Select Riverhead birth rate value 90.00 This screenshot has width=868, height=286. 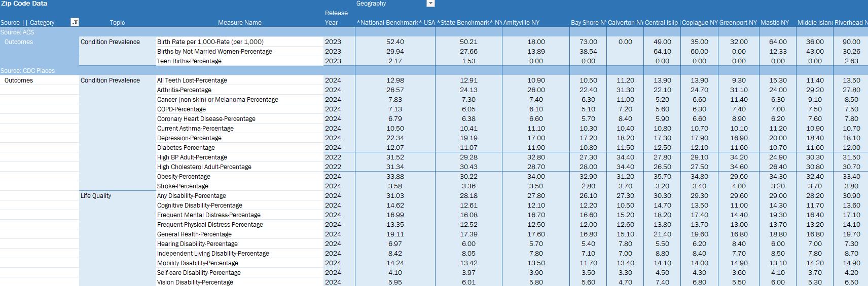point(851,42)
